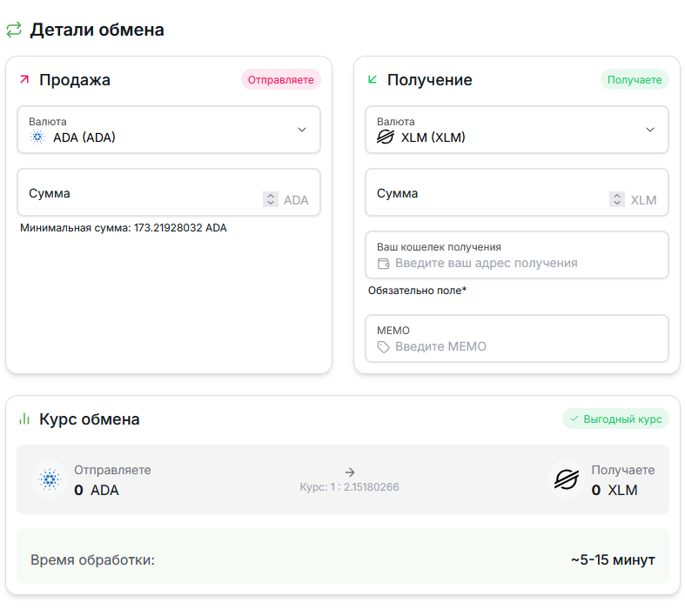
Task: Click the large ADA icon in Отправляете row
Action: (49, 479)
